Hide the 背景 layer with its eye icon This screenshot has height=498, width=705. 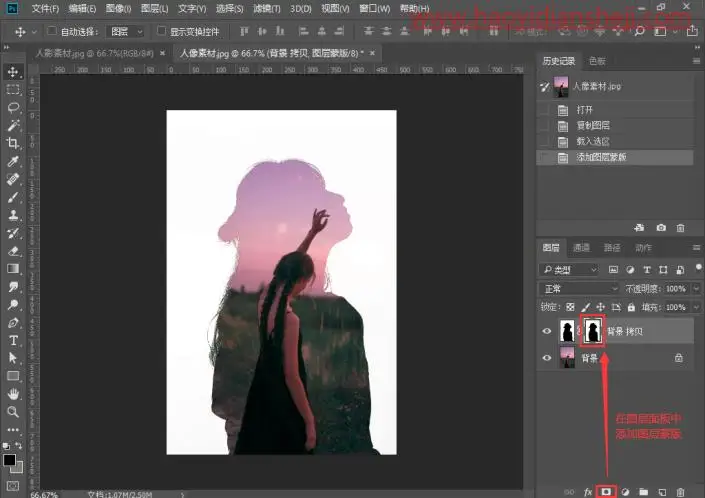tap(547, 358)
